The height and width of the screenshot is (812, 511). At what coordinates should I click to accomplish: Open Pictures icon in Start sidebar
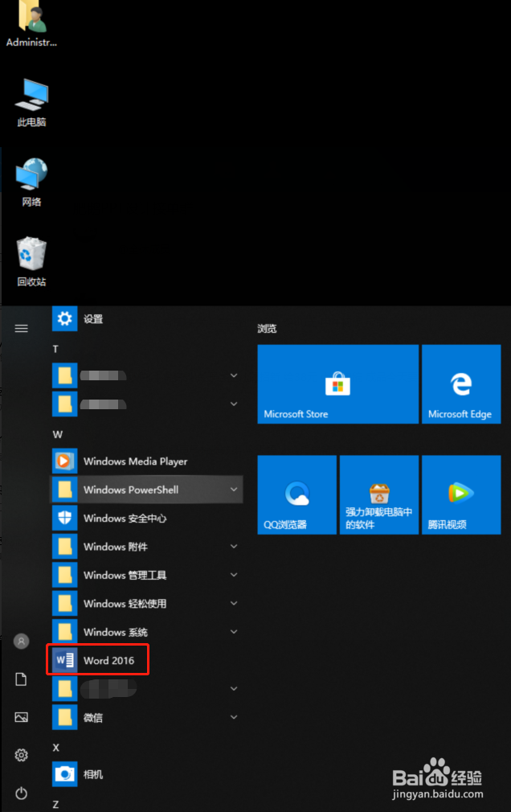pos(21,717)
